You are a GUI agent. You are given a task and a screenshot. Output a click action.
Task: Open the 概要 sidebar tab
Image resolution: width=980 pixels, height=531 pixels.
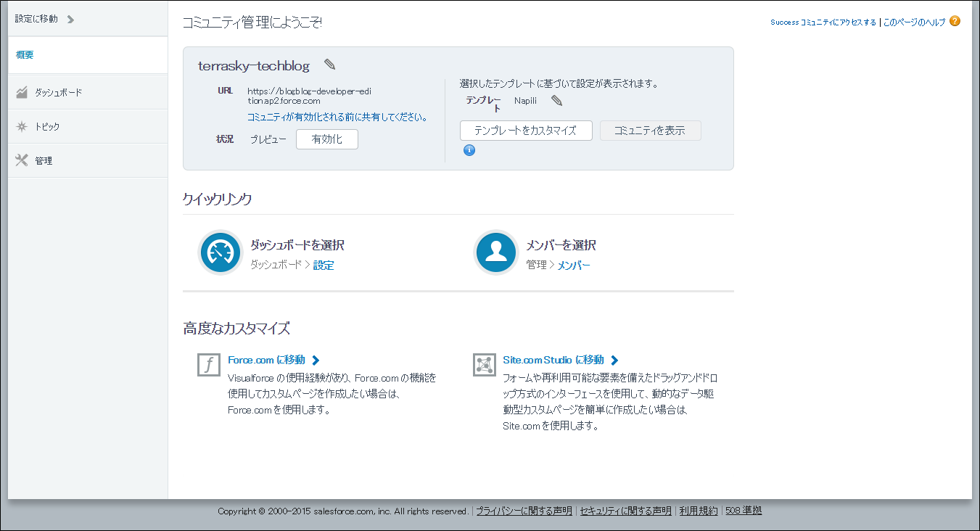[x=88, y=55]
